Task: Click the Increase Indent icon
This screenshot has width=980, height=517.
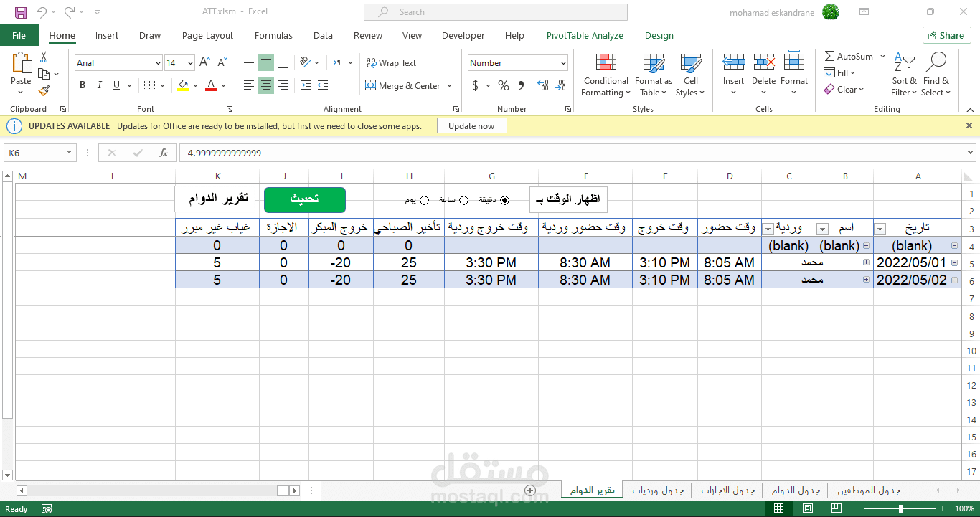Action: pos(324,85)
